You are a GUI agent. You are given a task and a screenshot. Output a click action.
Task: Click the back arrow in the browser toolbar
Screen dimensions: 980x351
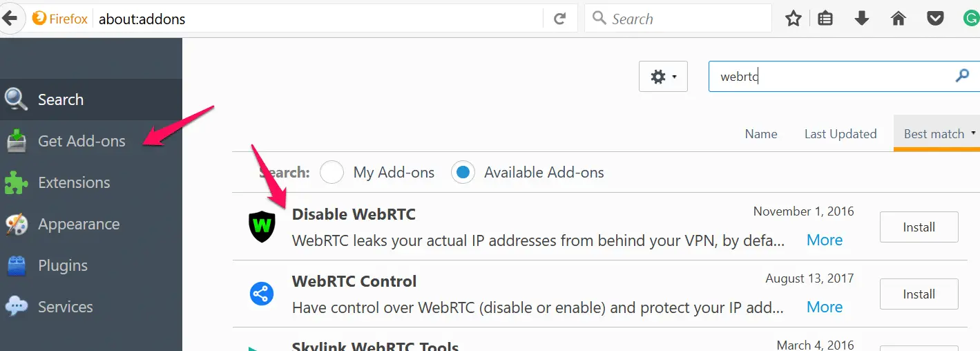(x=10, y=19)
